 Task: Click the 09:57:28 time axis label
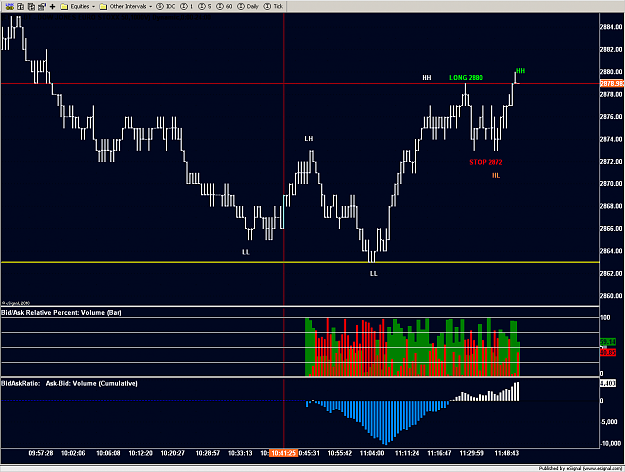41,453
